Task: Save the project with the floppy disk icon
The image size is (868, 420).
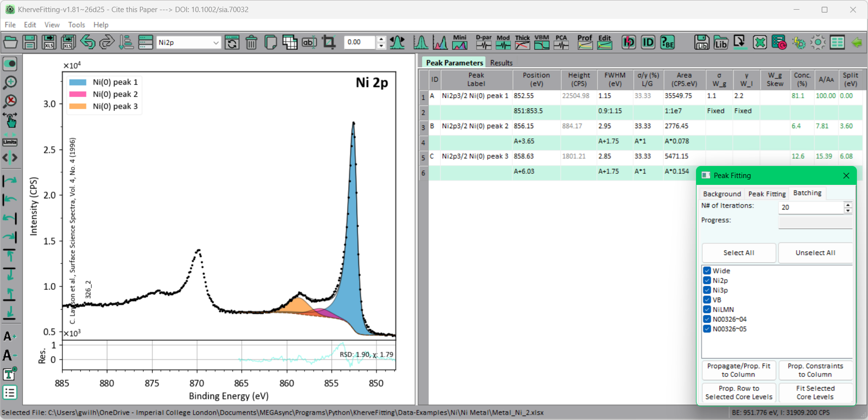Action: click(29, 43)
